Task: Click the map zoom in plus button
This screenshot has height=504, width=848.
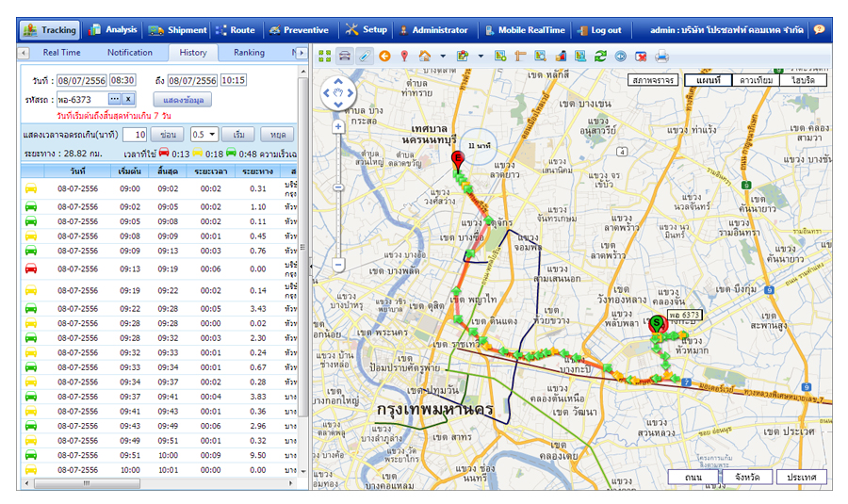Action: (338, 126)
